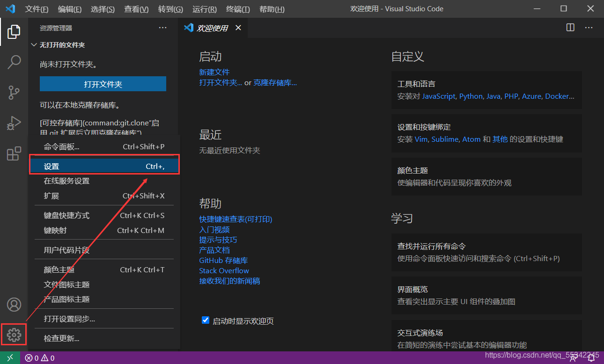Click the Azure link under 工具和语言

click(x=532, y=96)
